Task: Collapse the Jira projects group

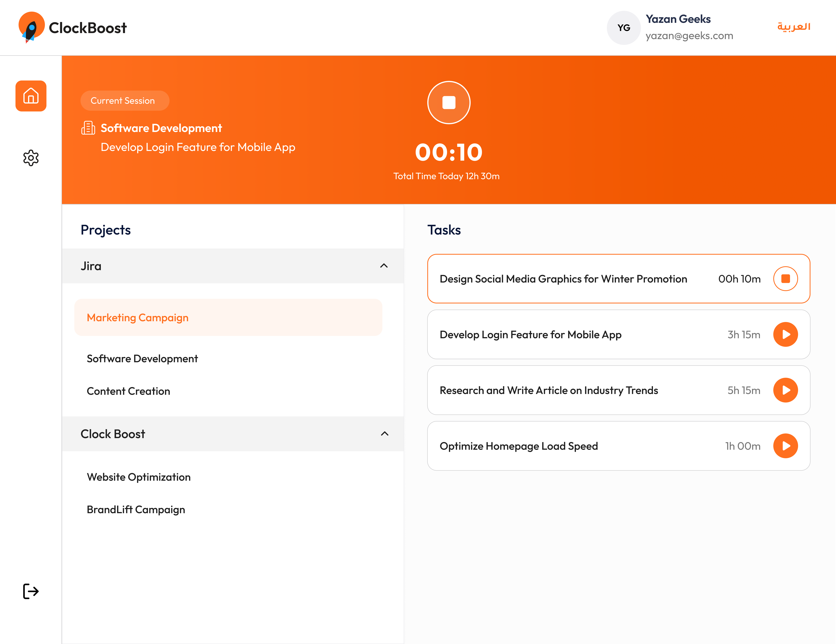Action: [384, 266]
